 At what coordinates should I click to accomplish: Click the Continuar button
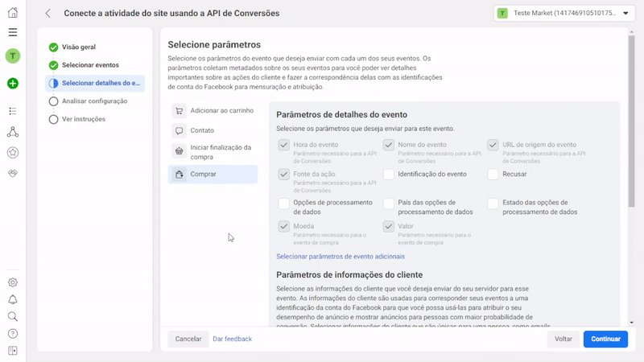(605, 339)
